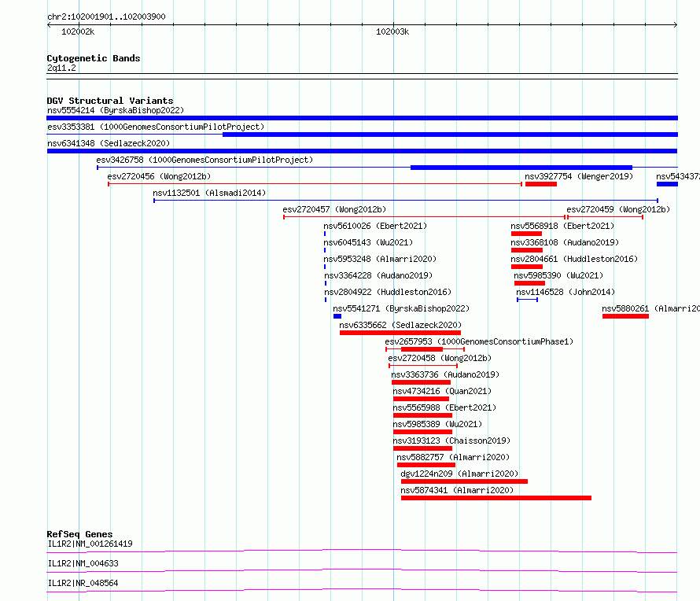Open esv2720456 (Wong2012b) variant

point(159,176)
